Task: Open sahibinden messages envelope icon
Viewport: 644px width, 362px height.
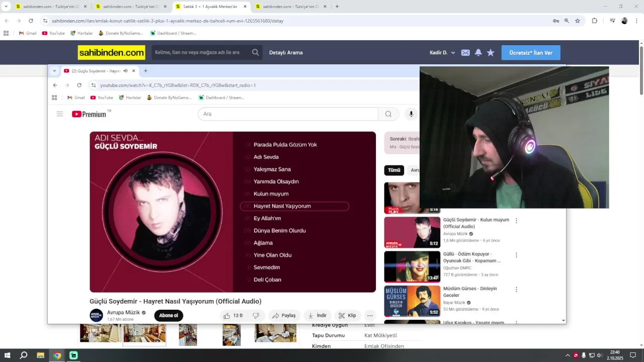Action: point(465,53)
